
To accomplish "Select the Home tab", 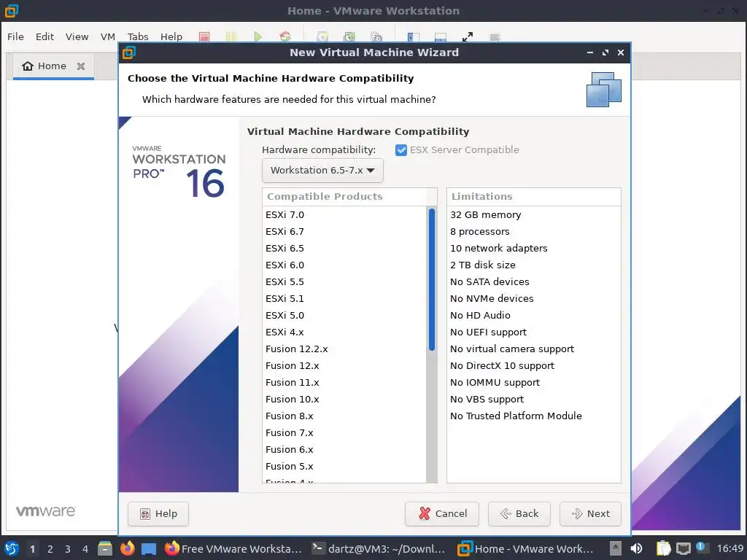I will pyautogui.click(x=53, y=66).
